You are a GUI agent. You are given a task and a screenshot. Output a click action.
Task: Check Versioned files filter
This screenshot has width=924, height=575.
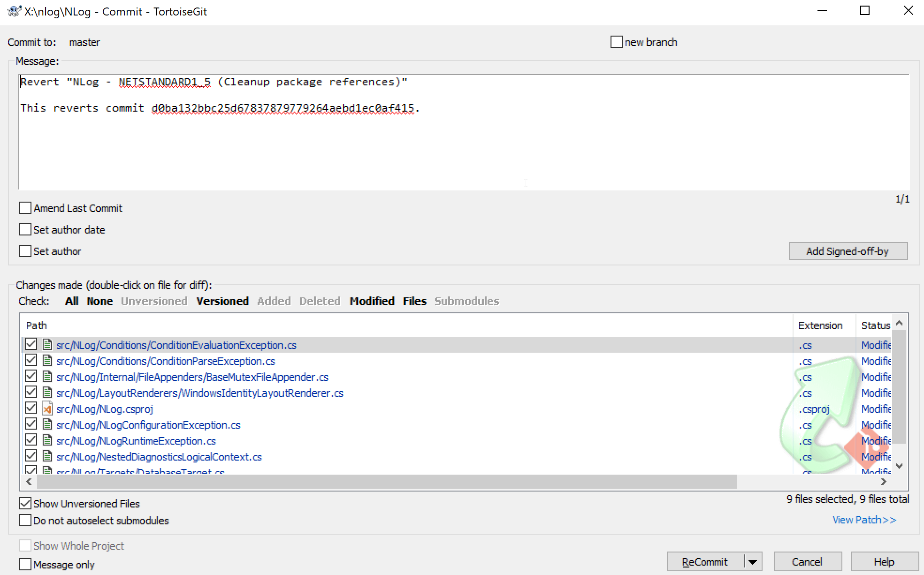[222, 301]
